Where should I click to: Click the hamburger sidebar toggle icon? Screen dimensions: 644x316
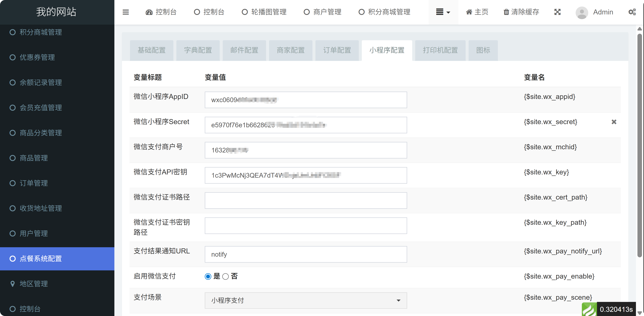tap(125, 12)
